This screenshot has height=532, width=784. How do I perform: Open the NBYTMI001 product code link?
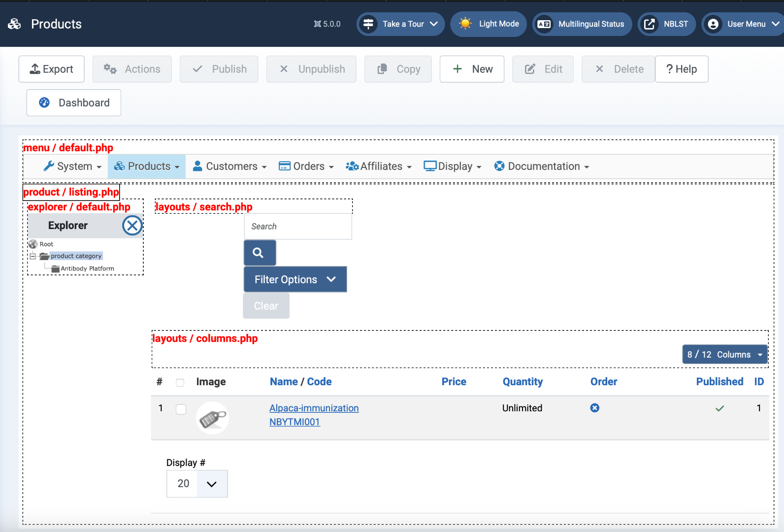(x=294, y=422)
